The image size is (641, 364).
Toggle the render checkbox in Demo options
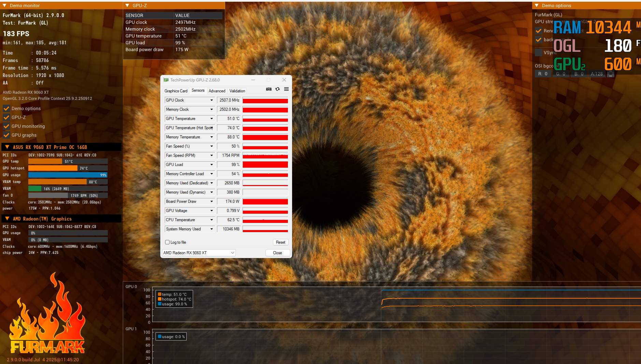tap(538, 31)
